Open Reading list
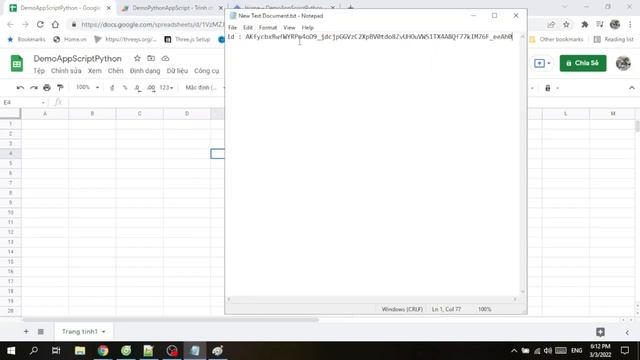This screenshot has width=640, height=360. pyautogui.click(x=613, y=39)
